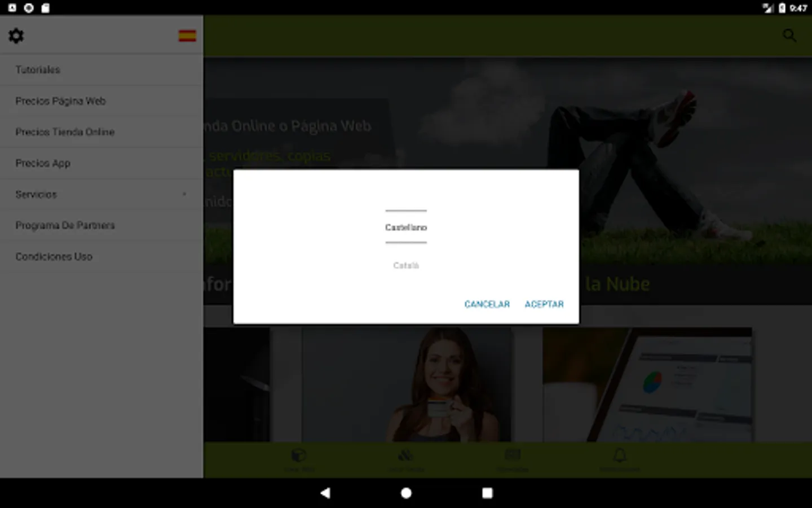
Task: Expand the Servicios submenu arrow
Action: tap(184, 194)
